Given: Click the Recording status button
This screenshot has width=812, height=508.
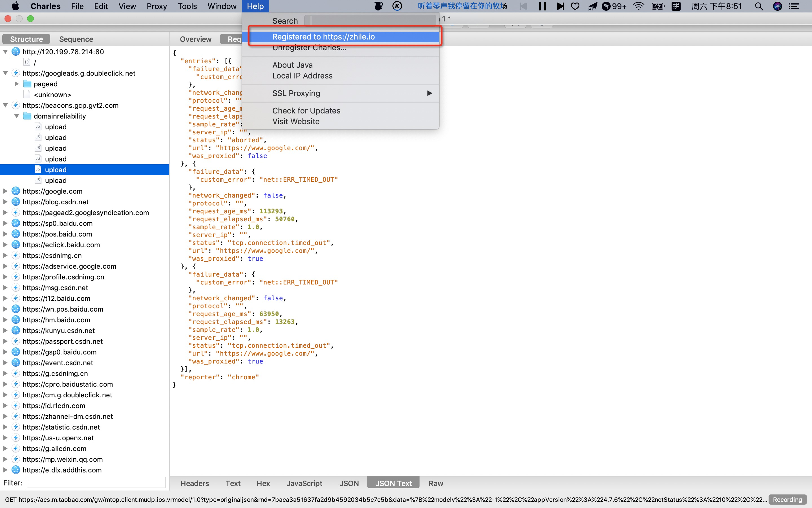Looking at the screenshot, I should 787,500.
